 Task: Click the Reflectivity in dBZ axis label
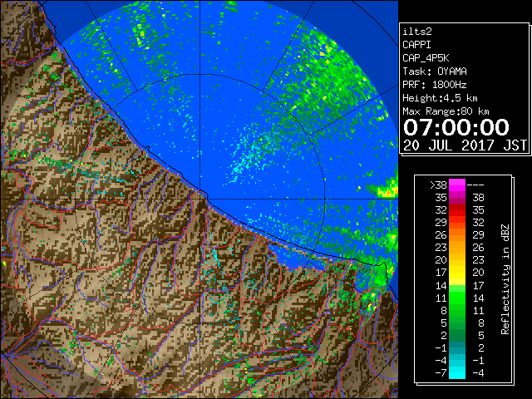click(x=505, y=279)
